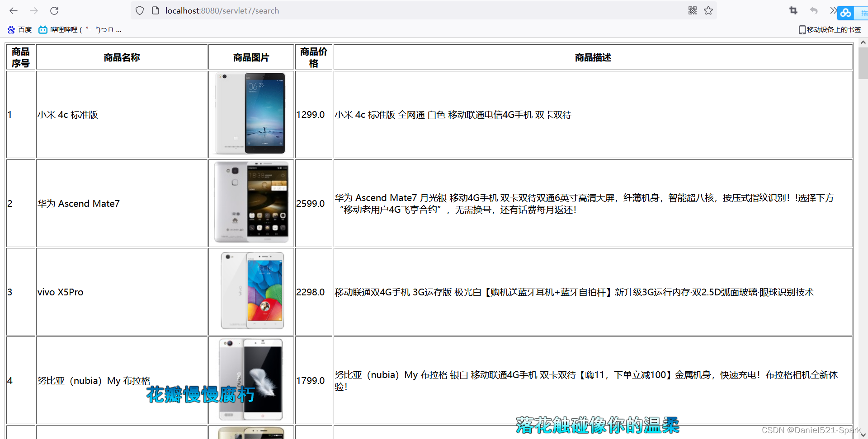Open the 百度 bookmark
The height and width of the screenshot is (439, 868).
(19, 30)
